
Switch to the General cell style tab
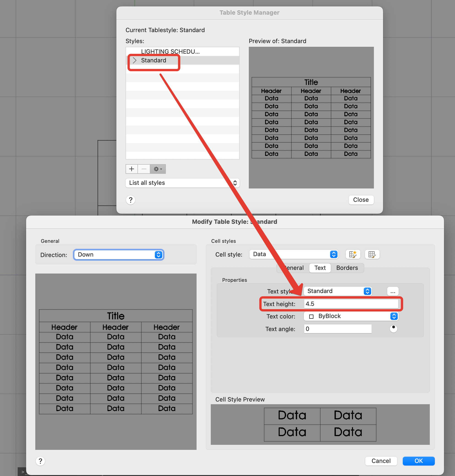click(294, 268)
